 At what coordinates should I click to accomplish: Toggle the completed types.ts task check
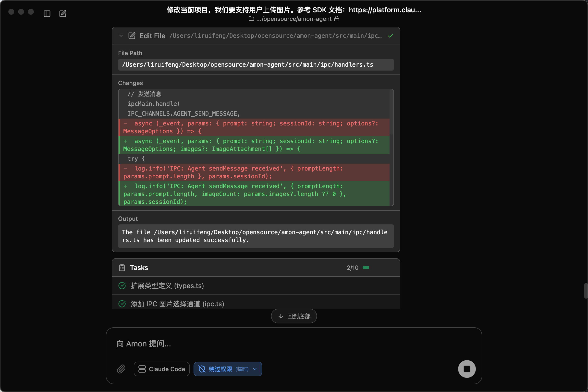point(122,285)
